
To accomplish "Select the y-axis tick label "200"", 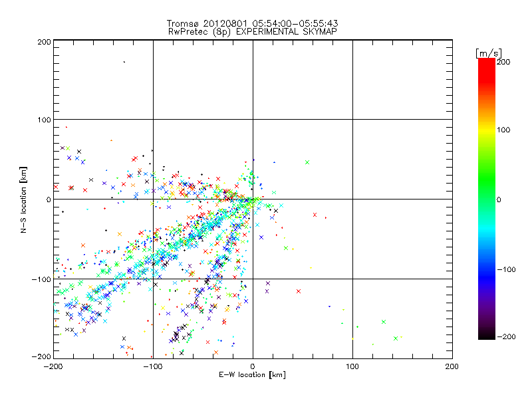I will pyautogui.click(x=45, y=42).
